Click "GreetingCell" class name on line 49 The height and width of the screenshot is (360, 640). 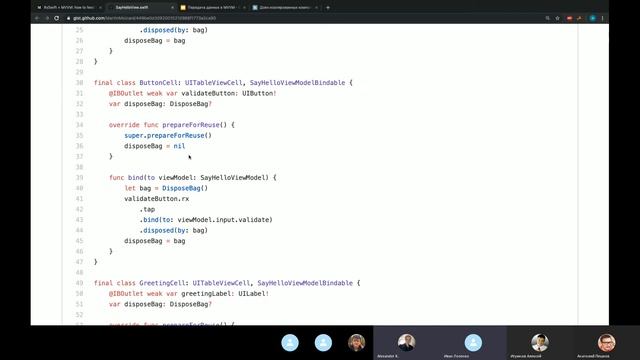[162, 283]
